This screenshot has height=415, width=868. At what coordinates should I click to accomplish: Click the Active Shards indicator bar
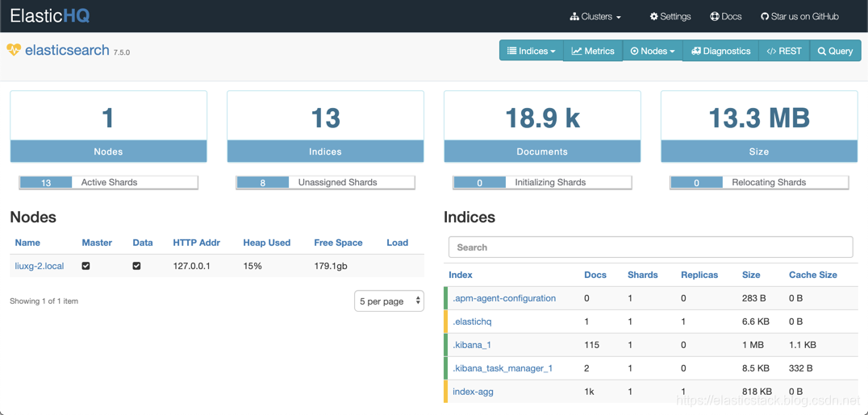click(x=108, y=183)
